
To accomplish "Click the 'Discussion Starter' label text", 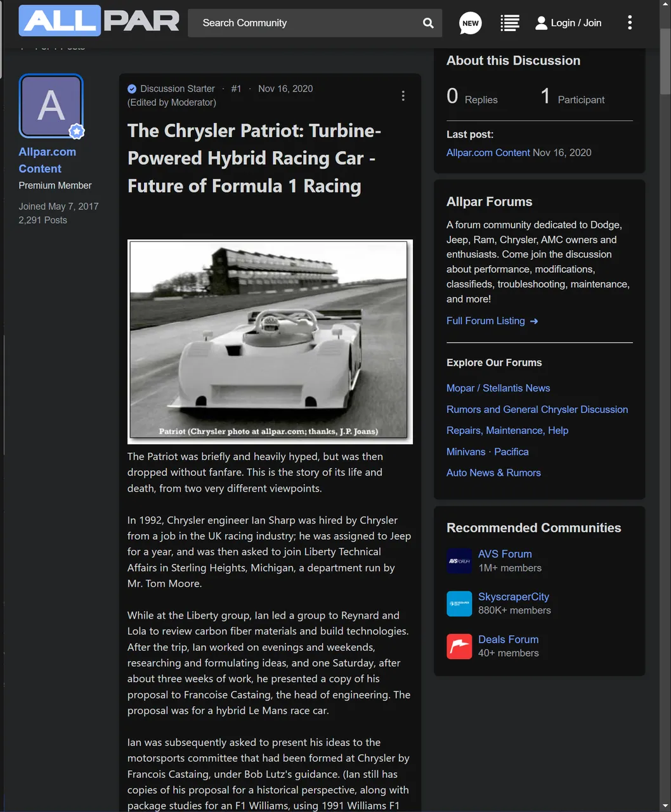I will 178,89.
